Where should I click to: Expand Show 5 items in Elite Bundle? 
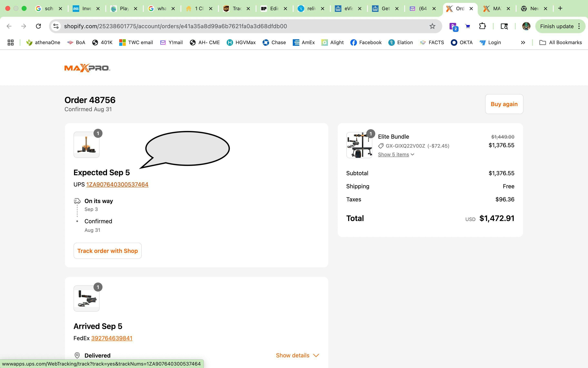click(x=396, y=155)
